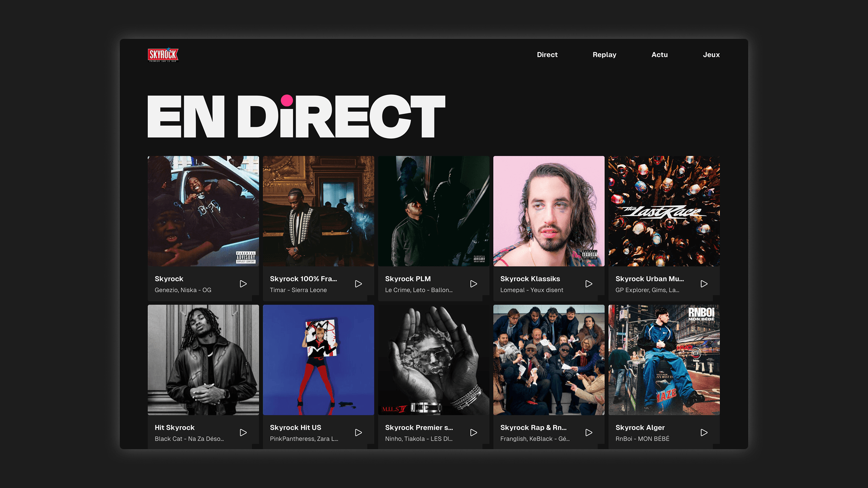868x488 pixels.
Task: Click the Skyrock 100% Fra... title
Action: [303, 279]
